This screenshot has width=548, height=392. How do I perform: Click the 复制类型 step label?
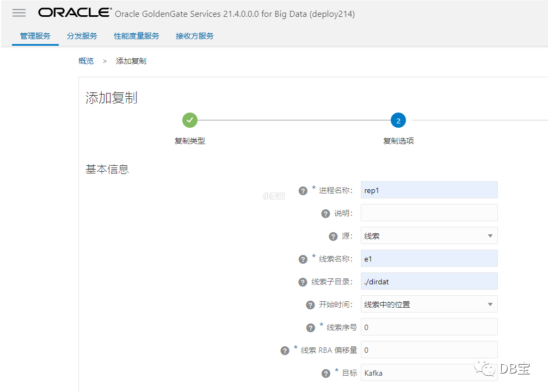tap(190, 141)
